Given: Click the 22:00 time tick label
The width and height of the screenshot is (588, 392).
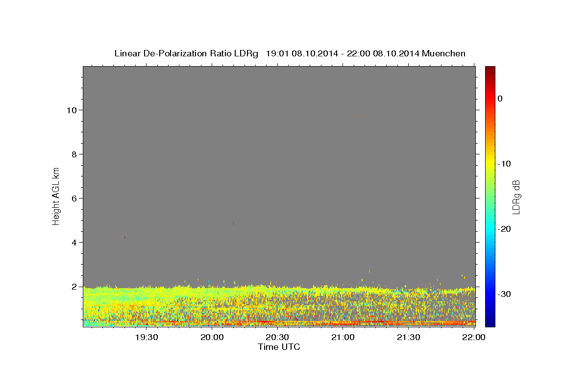Looking at the screenshot, I should 474,338.
